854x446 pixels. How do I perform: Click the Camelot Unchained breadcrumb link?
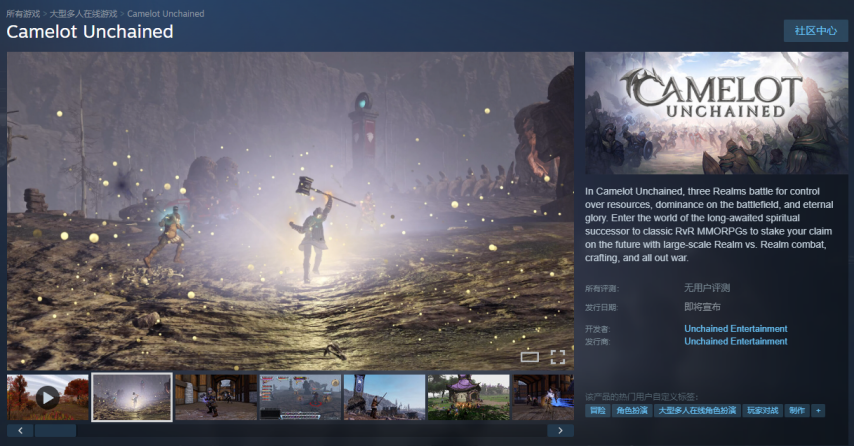click(166, 14)
